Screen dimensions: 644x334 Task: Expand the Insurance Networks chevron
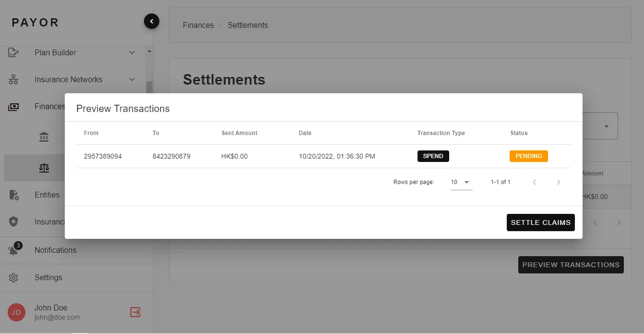(132, 80)
